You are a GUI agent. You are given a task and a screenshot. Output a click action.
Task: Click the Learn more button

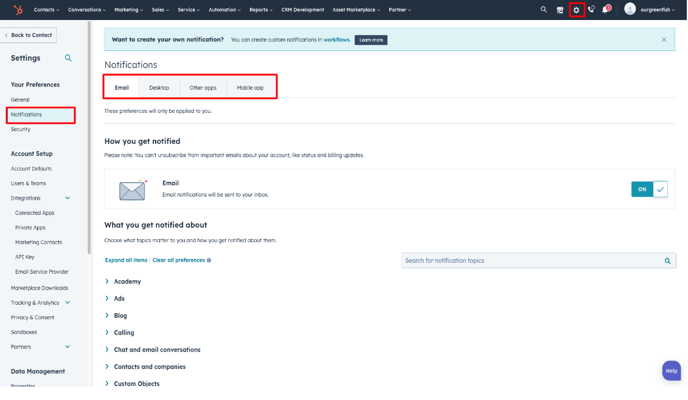[371, 40]
